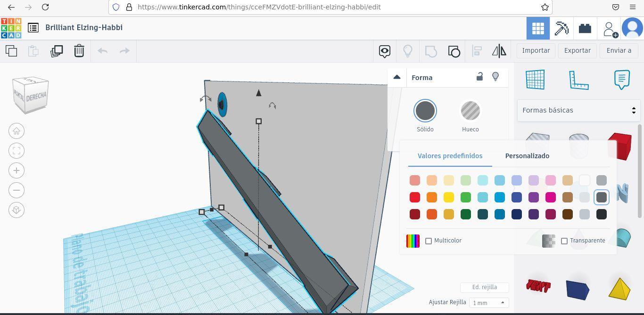Enable the Multicolor checkbox
Screen dimensions: 644x315
429,241
